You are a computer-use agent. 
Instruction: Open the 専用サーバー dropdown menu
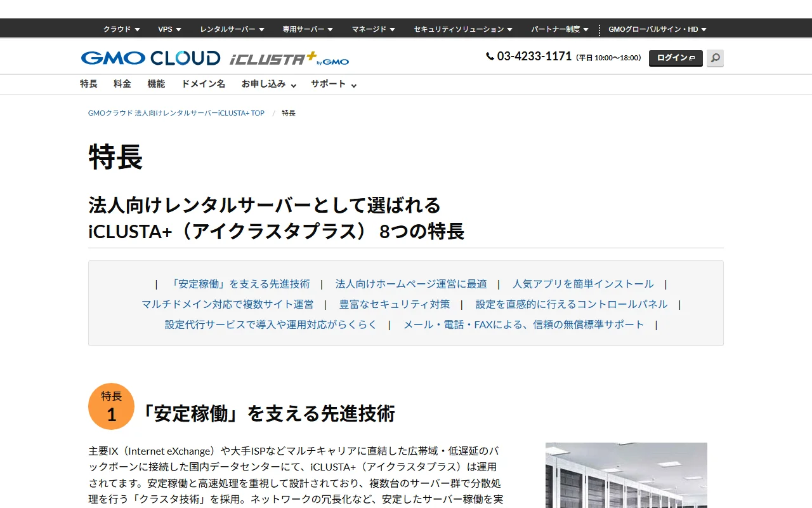tap(308, 29)
